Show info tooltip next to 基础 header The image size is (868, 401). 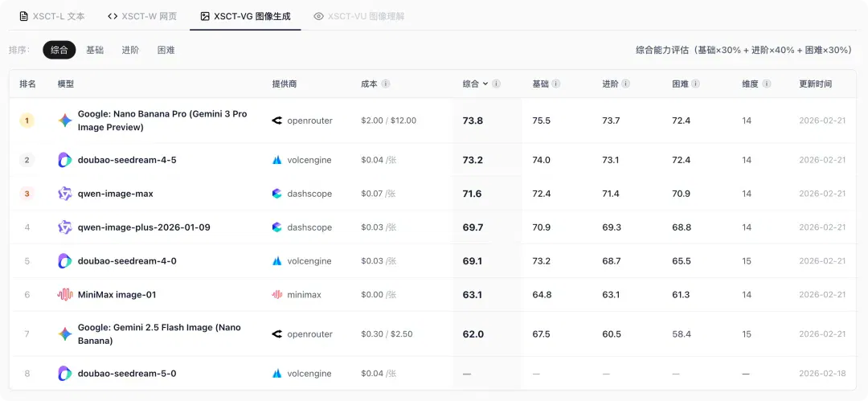[556, 84]
